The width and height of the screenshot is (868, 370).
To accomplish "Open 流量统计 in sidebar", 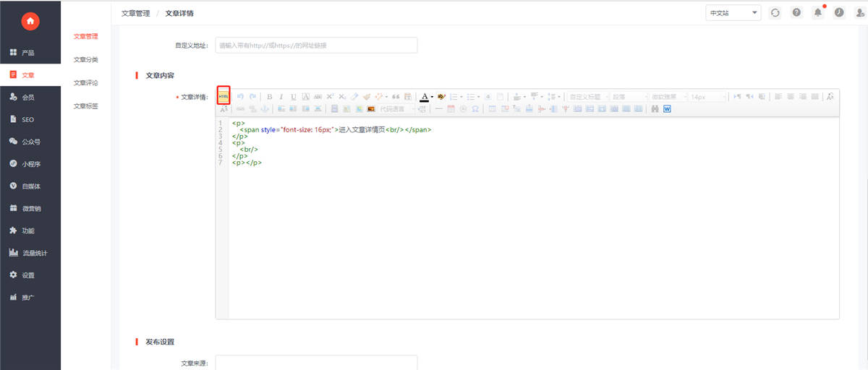I will click(x=30, y=253).
